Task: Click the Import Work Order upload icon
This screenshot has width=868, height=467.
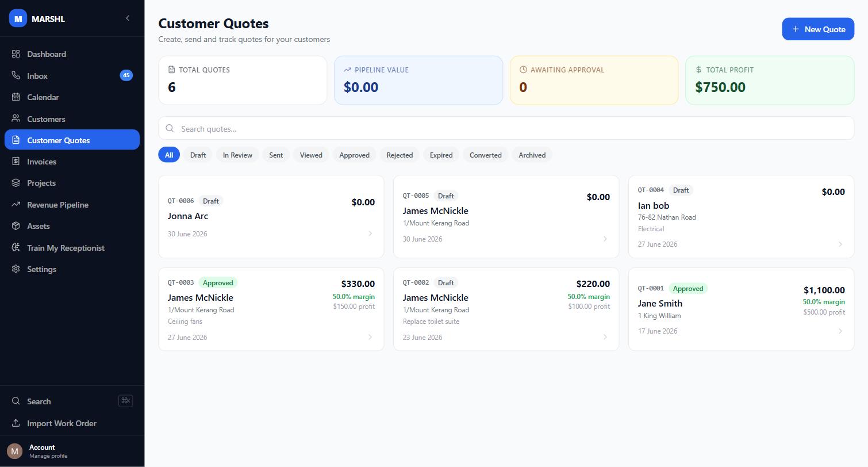Action: [x=16, y=423]
